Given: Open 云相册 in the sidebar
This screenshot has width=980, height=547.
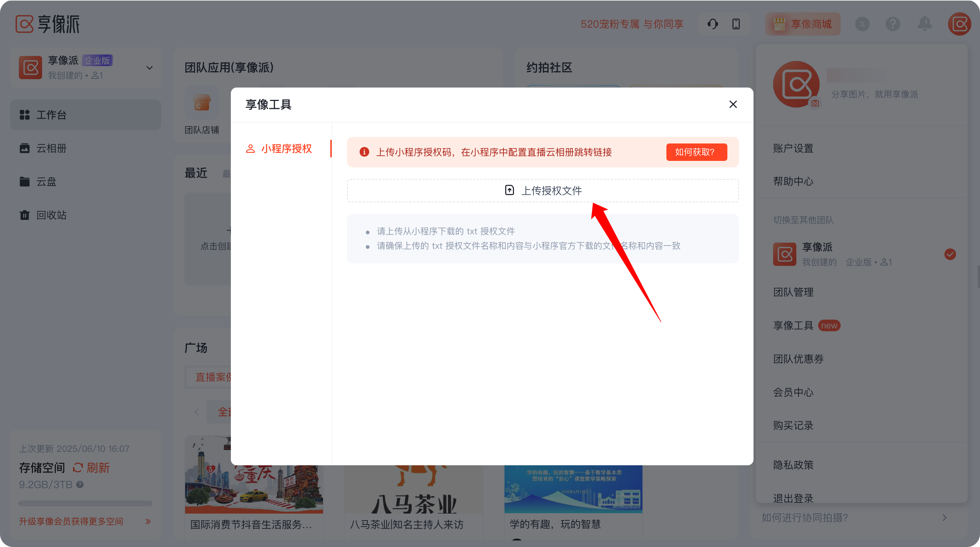Looking at the screenshot, I should coord(85,148).
